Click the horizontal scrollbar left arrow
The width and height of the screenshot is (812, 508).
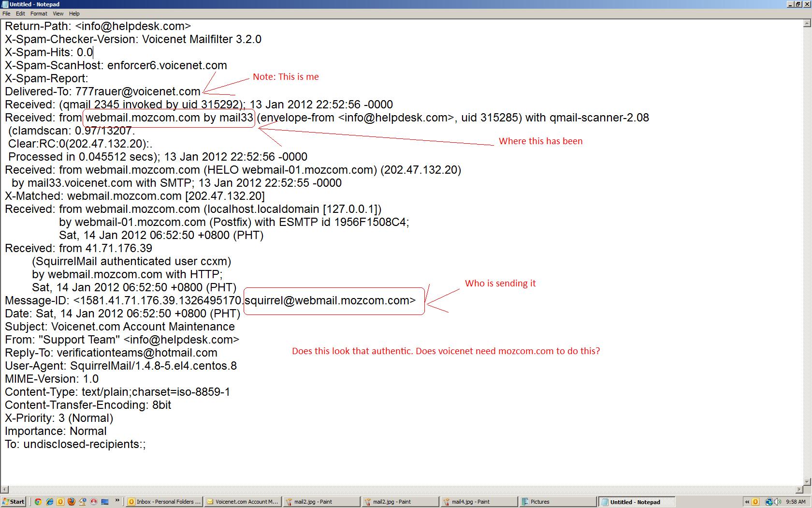[x=5, y=490]
